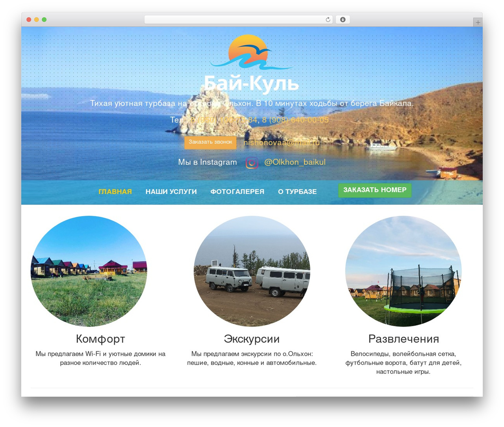Click the browser address bar
This screenshot has height=427, width=504.
coord(238,20)
